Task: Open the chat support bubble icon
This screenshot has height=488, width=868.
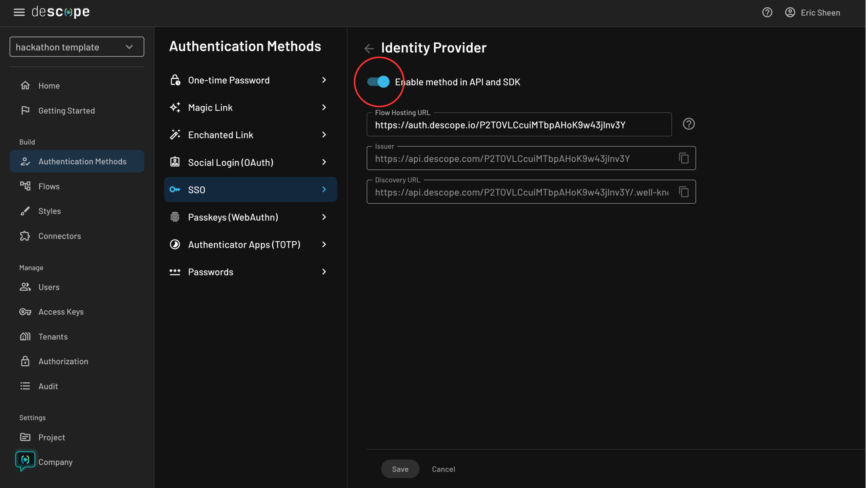Action: (x=25, y=461)
